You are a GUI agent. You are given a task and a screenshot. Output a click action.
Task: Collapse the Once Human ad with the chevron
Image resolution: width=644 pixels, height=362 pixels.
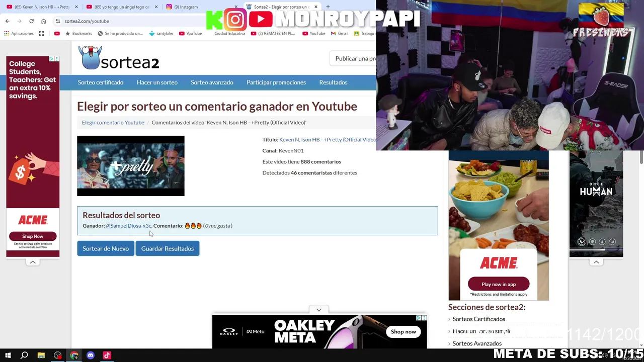coord(596,262)
